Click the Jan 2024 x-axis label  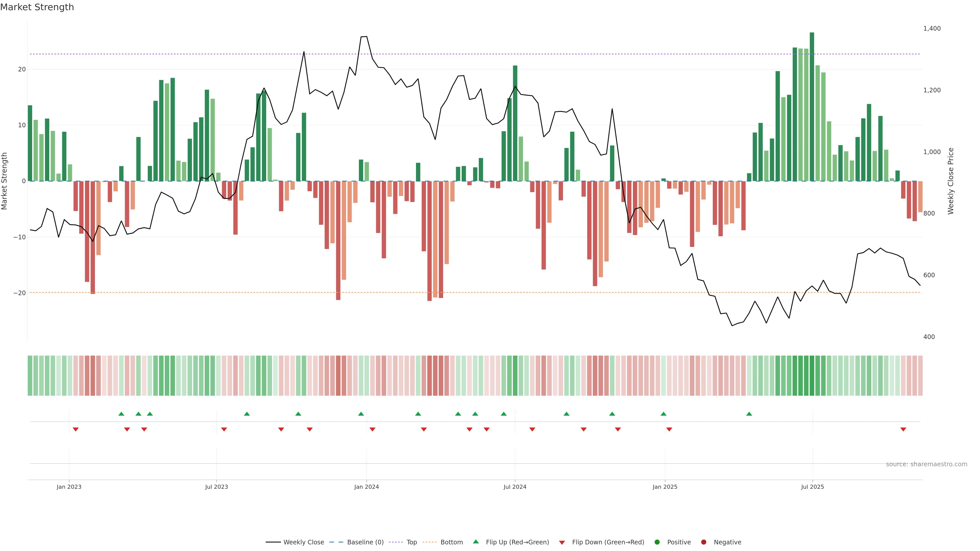point(366,487)
